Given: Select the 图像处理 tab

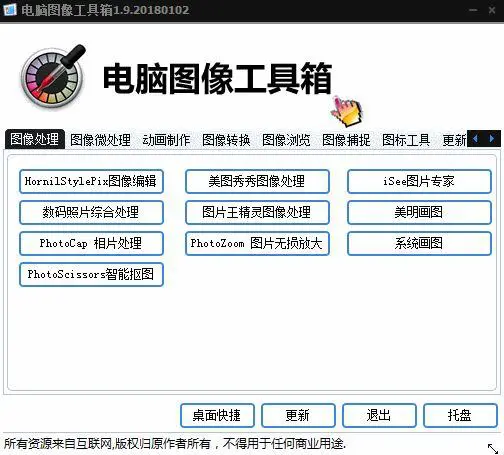Looking at the screenshot, I should coord(35,139).
